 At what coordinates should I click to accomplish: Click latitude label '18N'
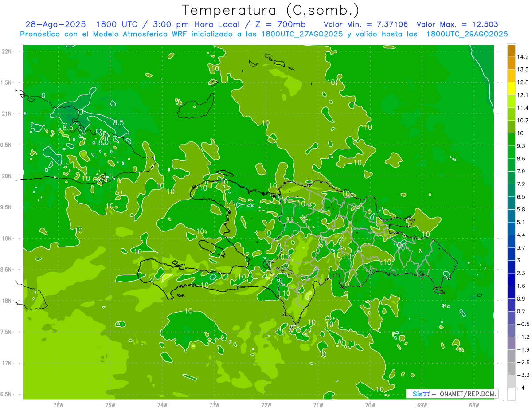pos(7,301)
